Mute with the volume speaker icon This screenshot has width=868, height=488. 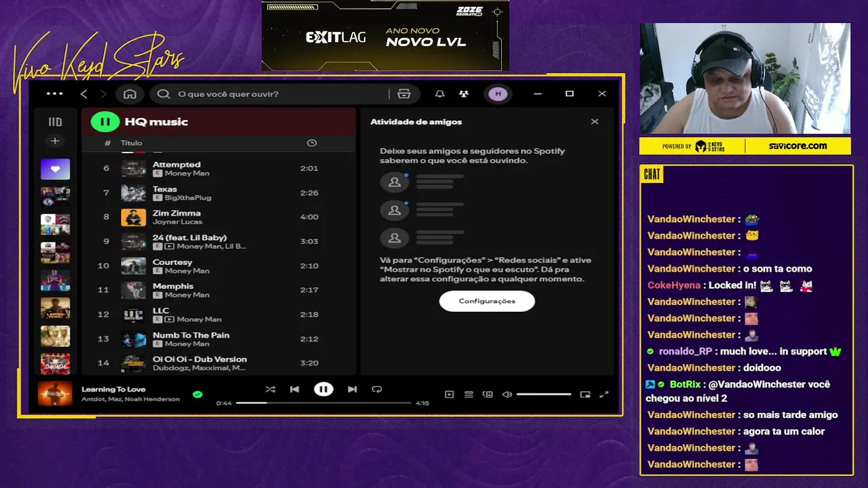tap(507, 394)
